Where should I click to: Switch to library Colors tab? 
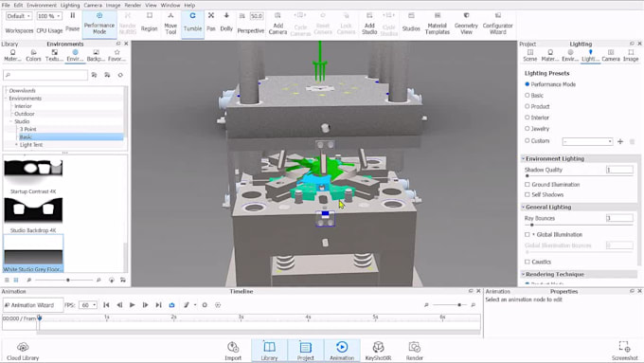coord(33,56)
